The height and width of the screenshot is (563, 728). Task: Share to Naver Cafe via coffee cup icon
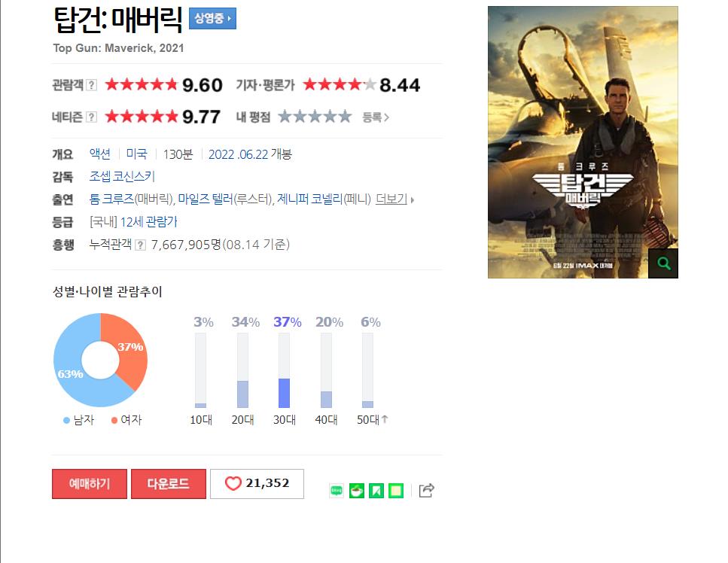click(357, 491)
